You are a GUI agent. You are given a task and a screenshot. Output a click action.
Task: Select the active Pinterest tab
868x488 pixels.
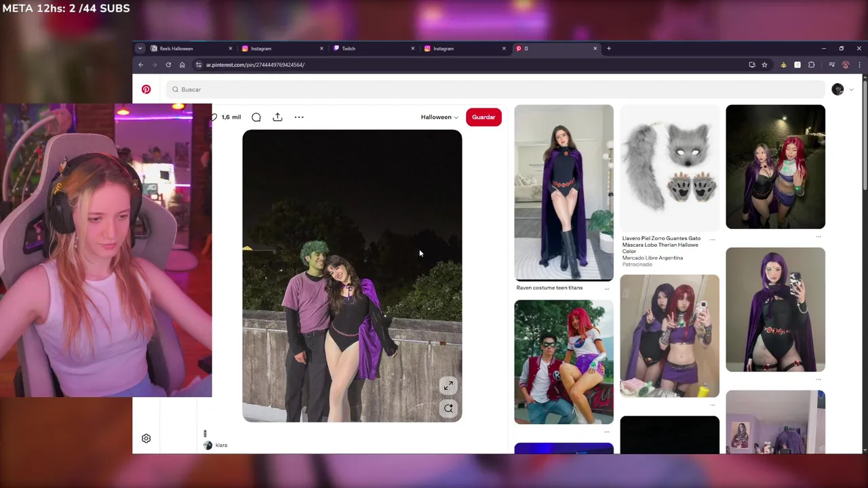tap(556, 49)
